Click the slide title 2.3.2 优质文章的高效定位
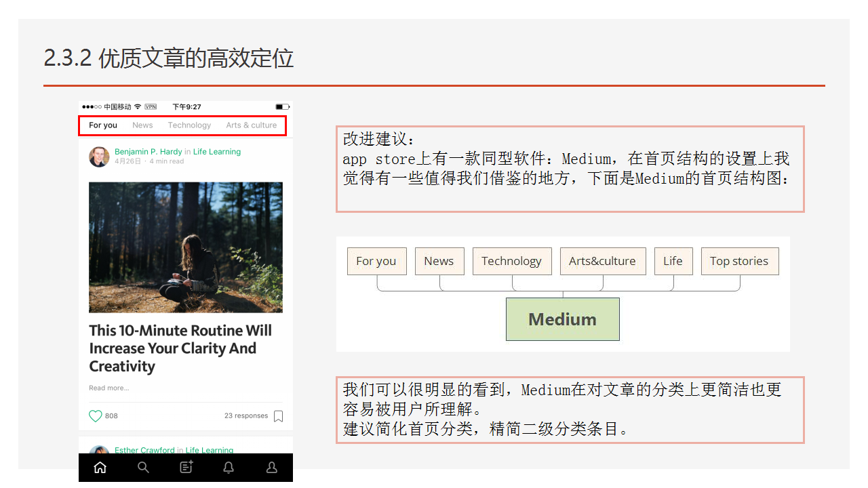Screen dimensions: 868x488 tap(169, 58)
